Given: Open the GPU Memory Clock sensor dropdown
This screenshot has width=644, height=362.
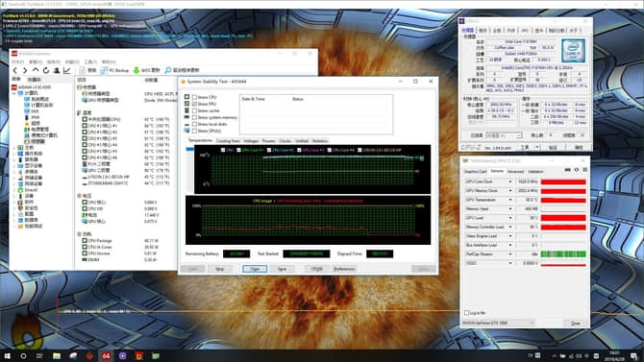Looking at the screenshot, I should pos(510,191).
